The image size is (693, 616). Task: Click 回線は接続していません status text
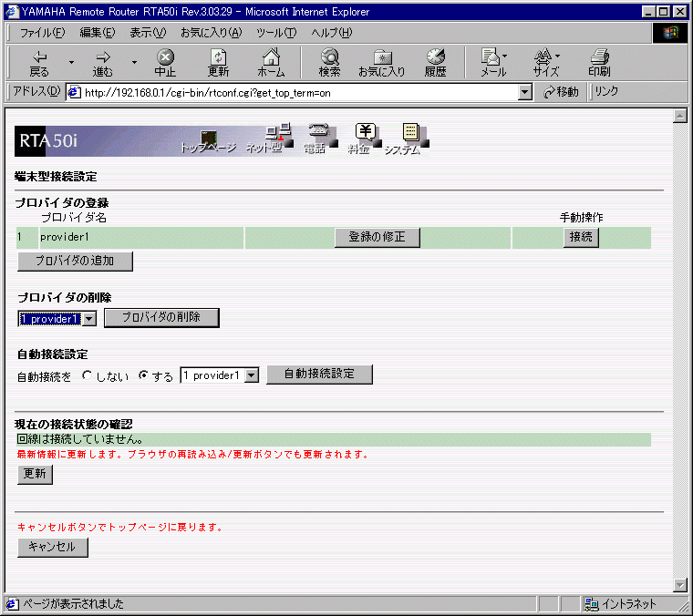(x=80, y=439)
